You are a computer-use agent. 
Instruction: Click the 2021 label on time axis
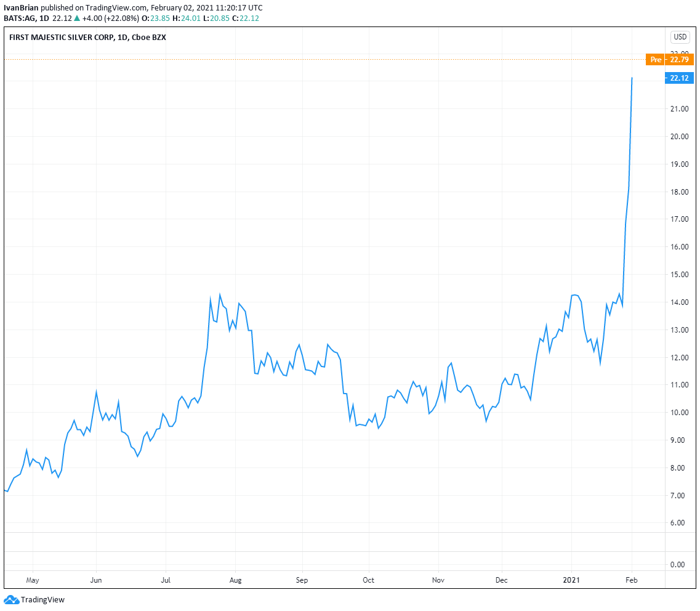click(x=571, y=580)
